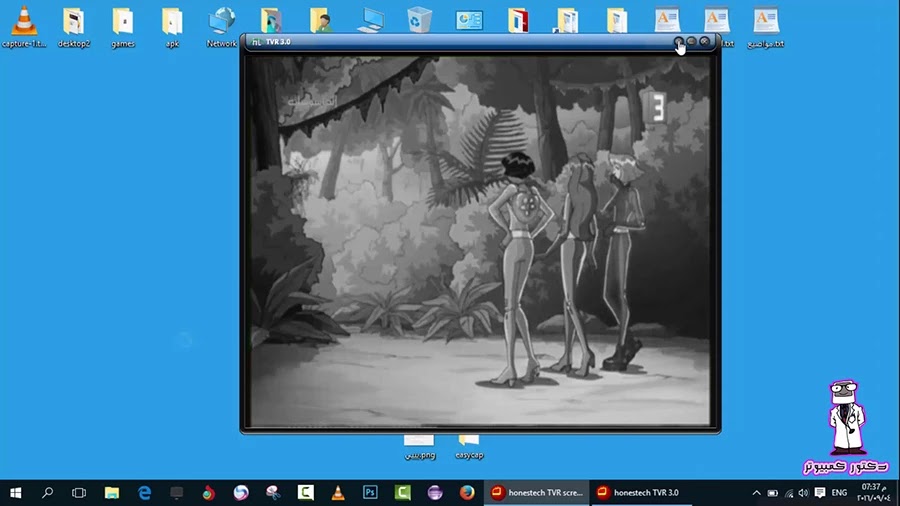
Task: Open the green Camtasia taskbar icon
Action: coord(402,493)
